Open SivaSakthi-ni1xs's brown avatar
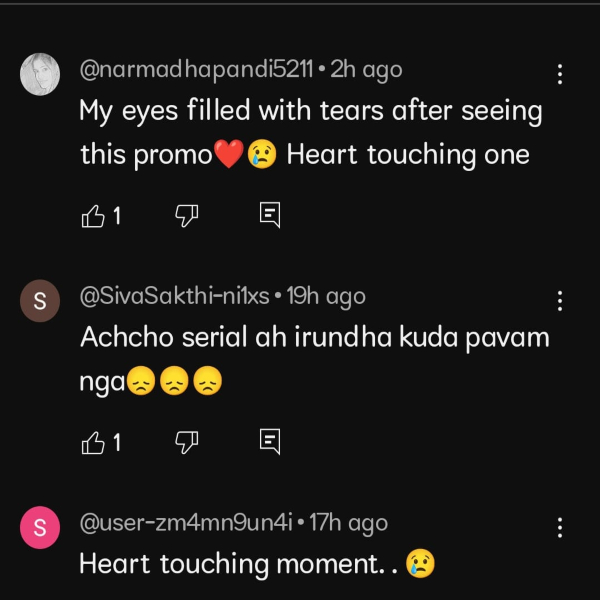 [40, 302]
